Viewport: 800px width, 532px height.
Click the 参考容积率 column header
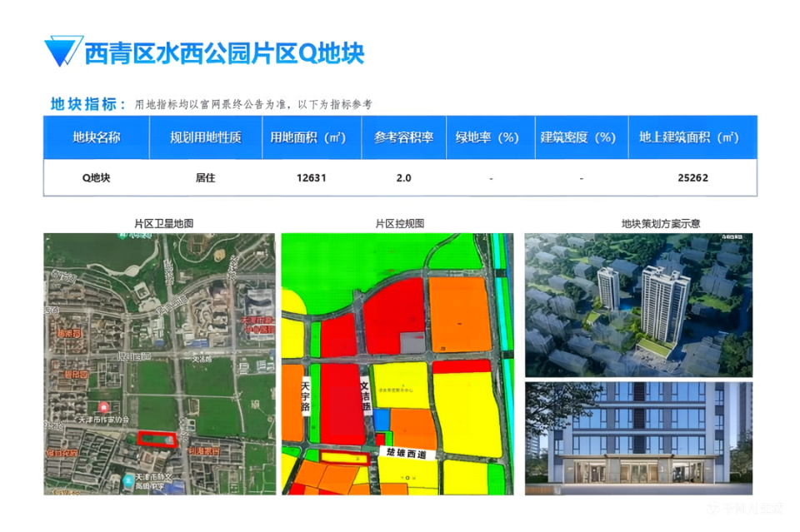(x=403, y=137)
